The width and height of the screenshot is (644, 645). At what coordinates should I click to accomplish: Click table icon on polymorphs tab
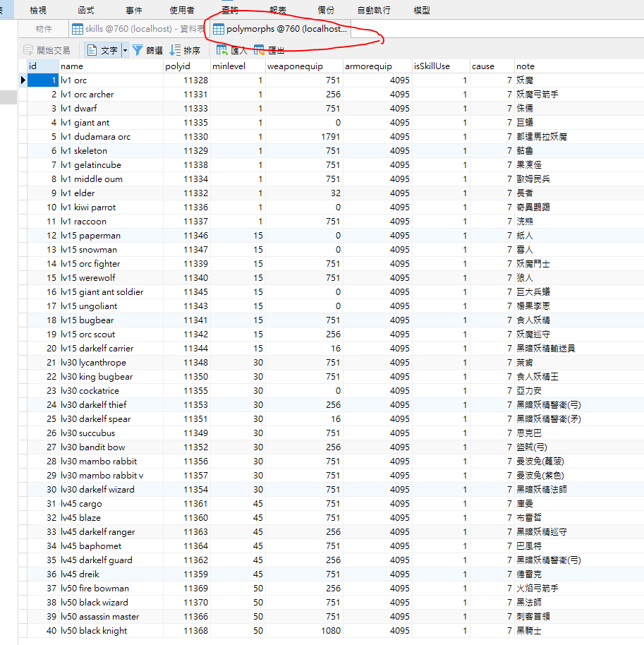(x=219, y=29)
